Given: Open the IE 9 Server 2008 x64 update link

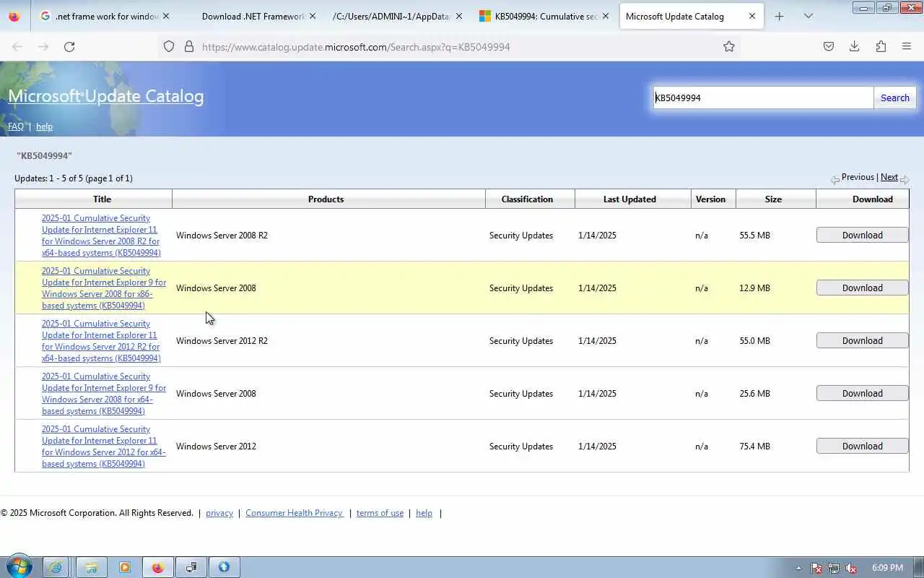Looking at the screenshot, I should pos(104,394).
